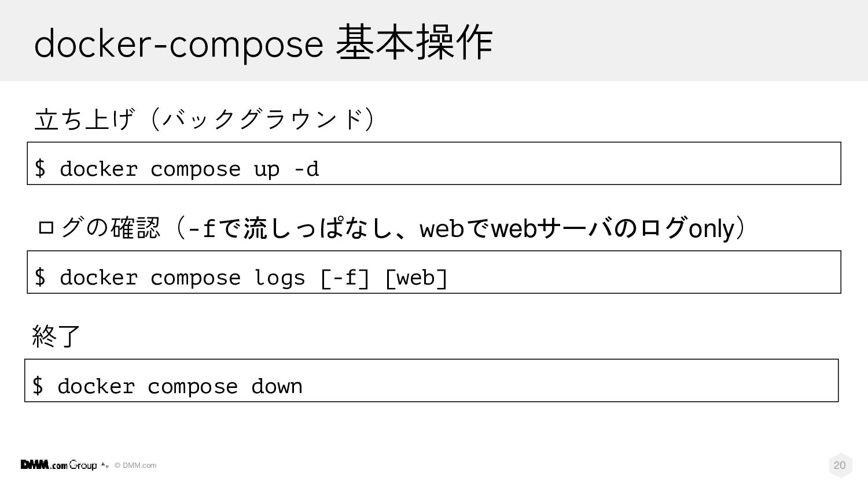Click the 立ち上げ(バックグラウンド)heading
This screenshot has width=868, height=488.
pos(206,119)
